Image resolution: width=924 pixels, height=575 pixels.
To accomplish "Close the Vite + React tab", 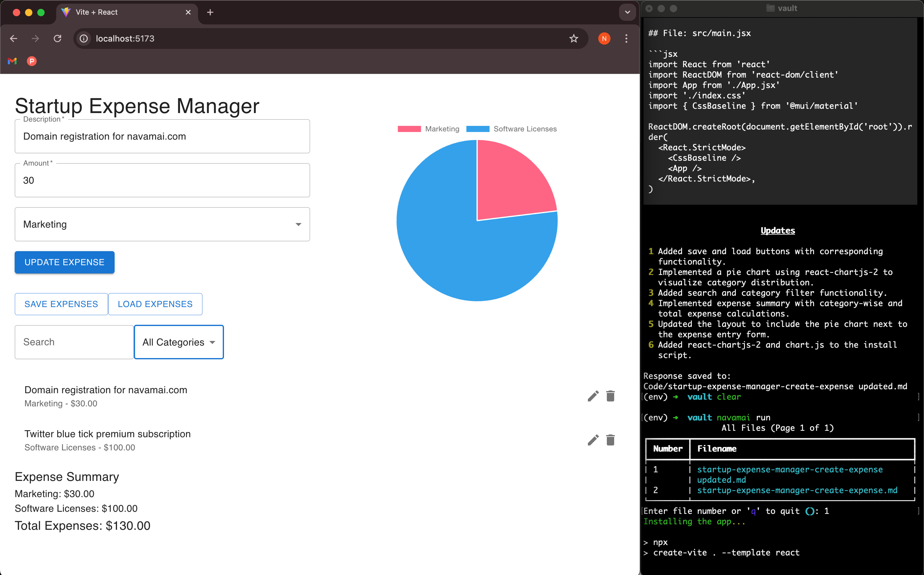I will point(188,12).
